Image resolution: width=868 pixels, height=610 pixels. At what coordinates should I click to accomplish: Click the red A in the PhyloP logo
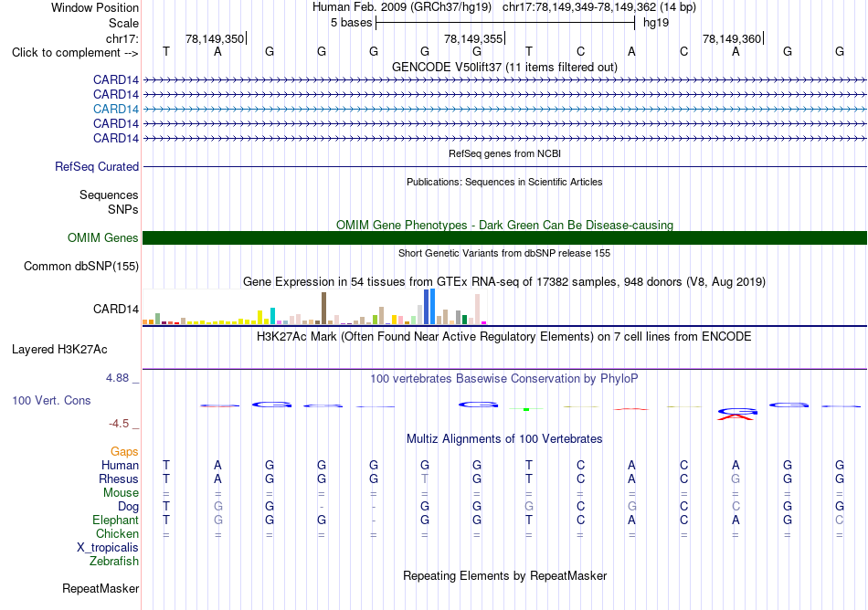[x=736, y=418]
